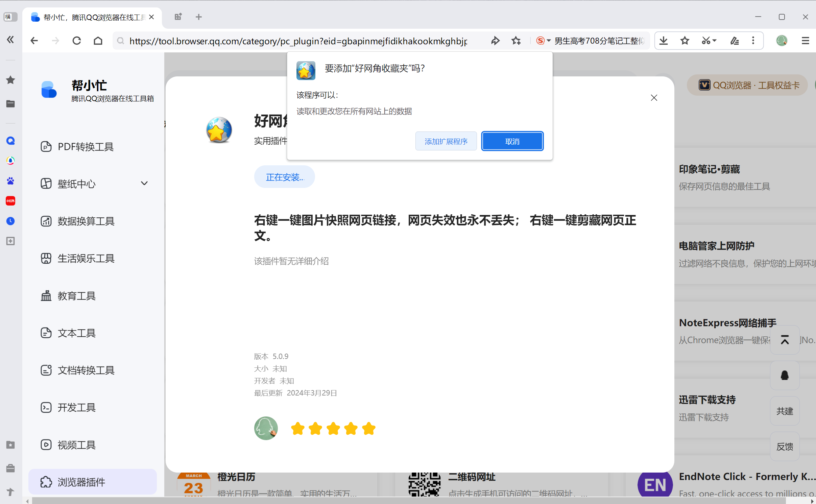Open the screenshot scissors tool
This screenshot has height=504, width=816.
[706, 41]
